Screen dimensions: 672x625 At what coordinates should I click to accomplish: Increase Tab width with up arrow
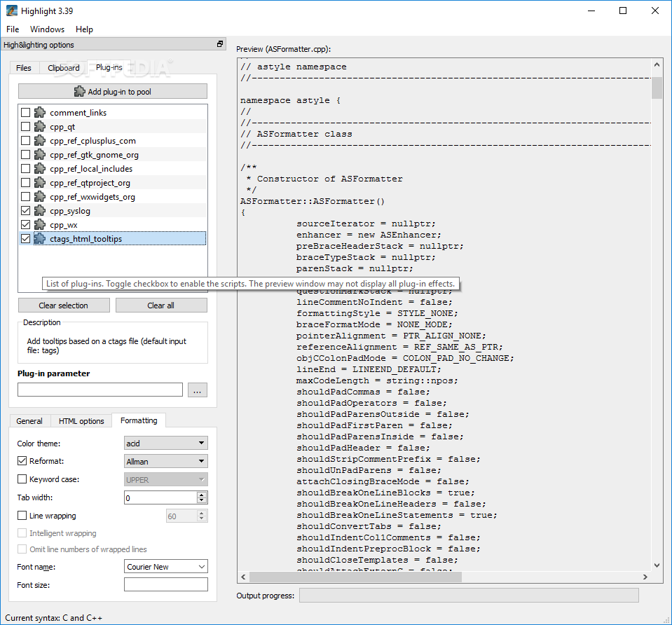201,494
